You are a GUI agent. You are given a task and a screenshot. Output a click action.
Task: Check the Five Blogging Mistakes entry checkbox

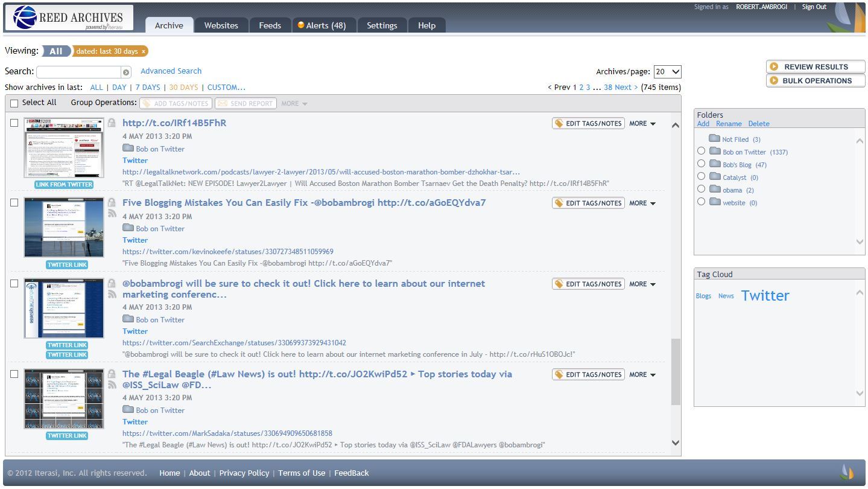14,203
